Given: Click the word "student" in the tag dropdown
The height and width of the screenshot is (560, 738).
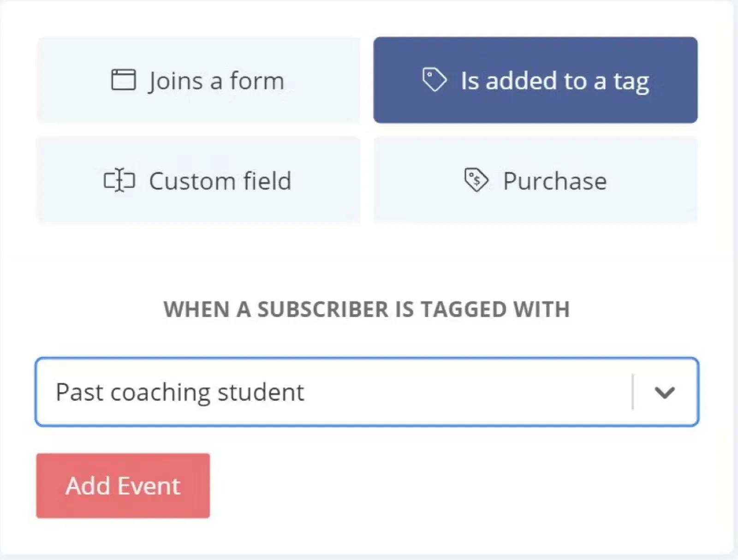Looking at the screenshot, I should [x=261, y=392].
